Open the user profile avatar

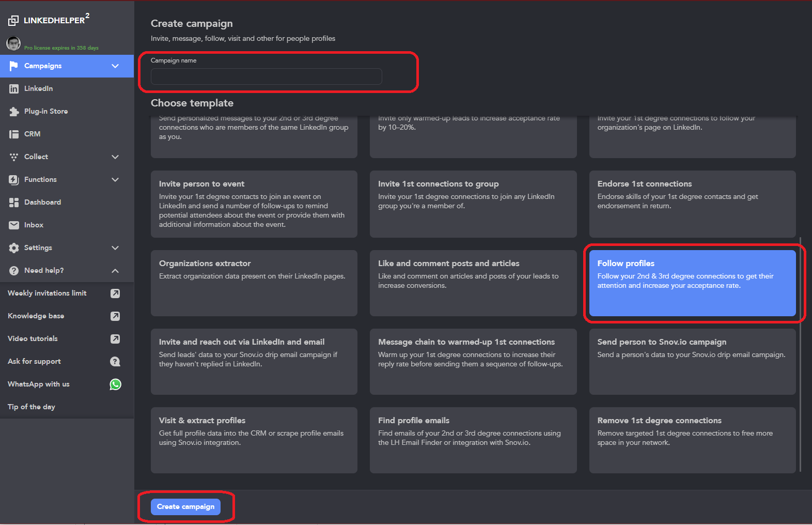(13, 43)
